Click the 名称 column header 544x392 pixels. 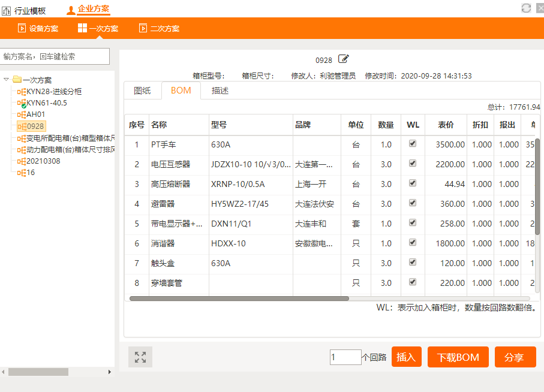(179, 125)
